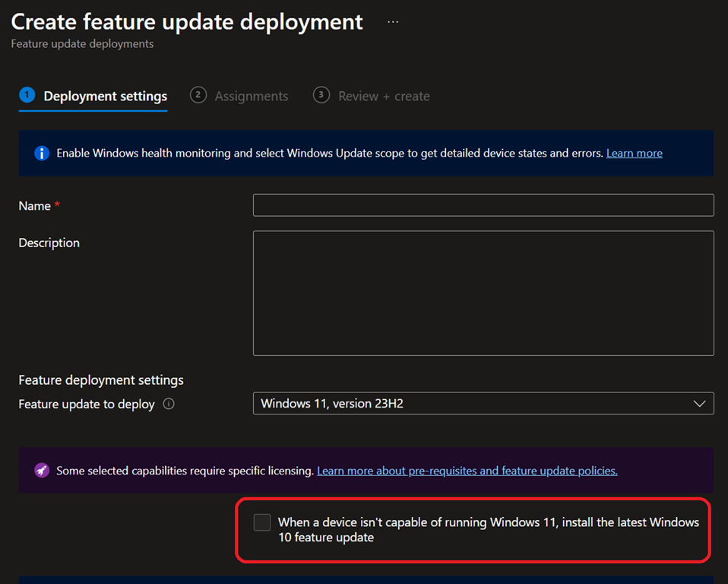Open the Windows 11, version 23H2 dropdown
728x584 pixels.
pyautogui.click(x=471, y=404)
